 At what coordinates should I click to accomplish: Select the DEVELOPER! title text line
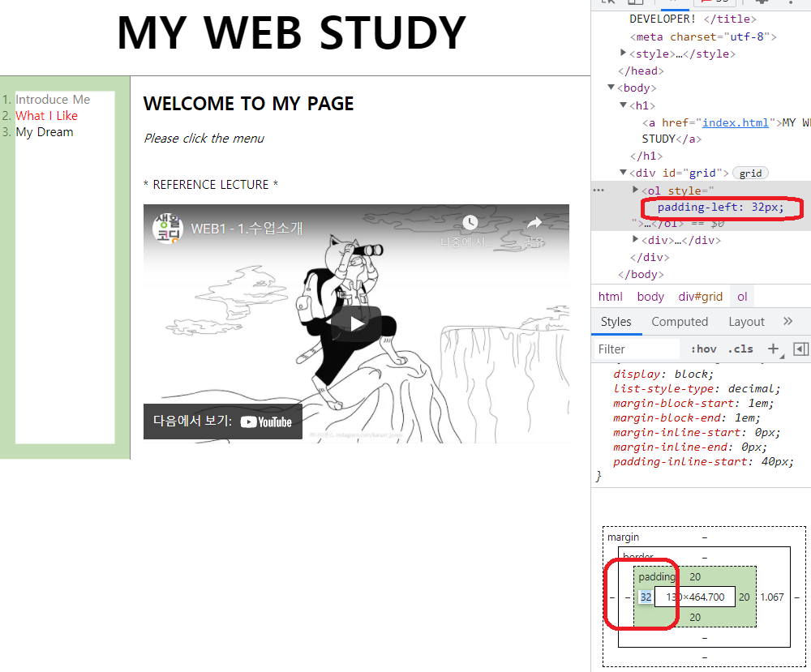click(693, 19)
